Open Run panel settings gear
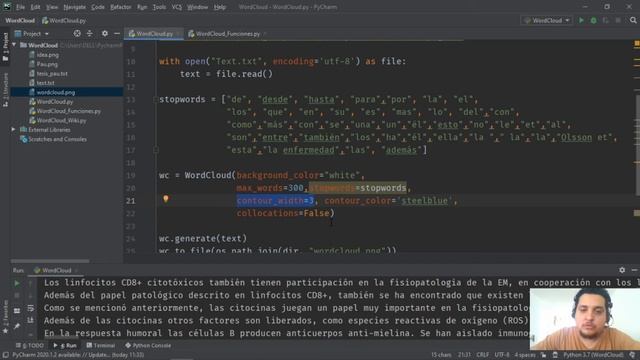The image size is (640, 360). point(622,270)
